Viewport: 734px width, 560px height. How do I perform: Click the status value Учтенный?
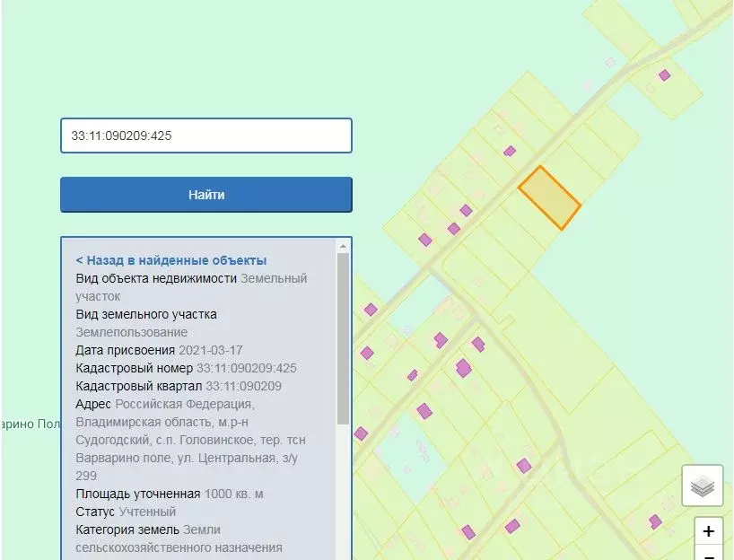[x=147, y=512]
